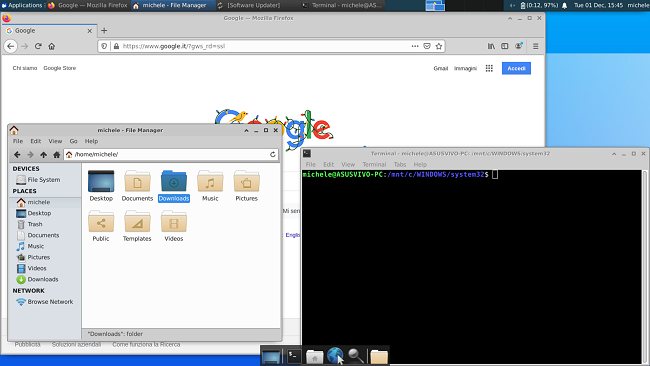The height and width of the screenshot is (366, 650).
Task: Launch terminal from bottom dock
Action: pos(294,356)
